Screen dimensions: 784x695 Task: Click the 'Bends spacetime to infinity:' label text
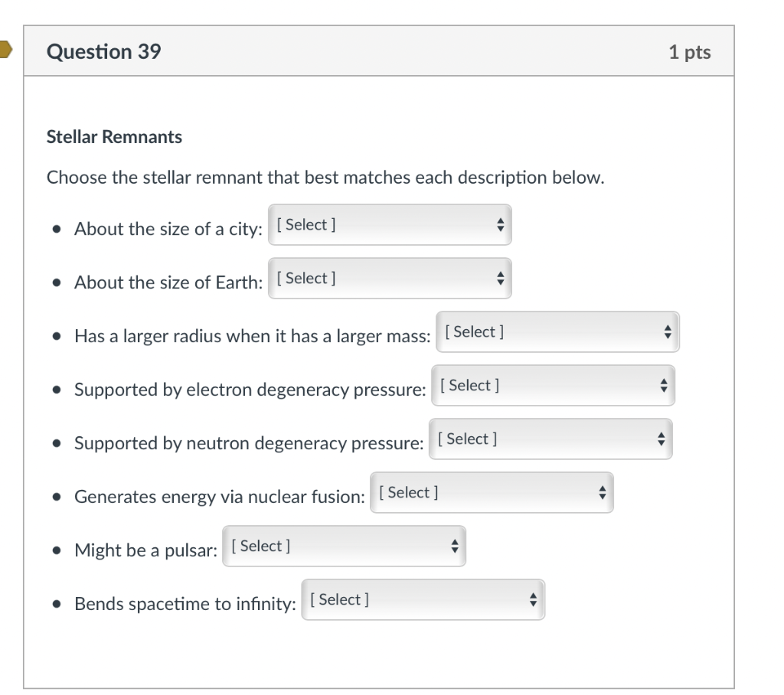coord(185,604)
